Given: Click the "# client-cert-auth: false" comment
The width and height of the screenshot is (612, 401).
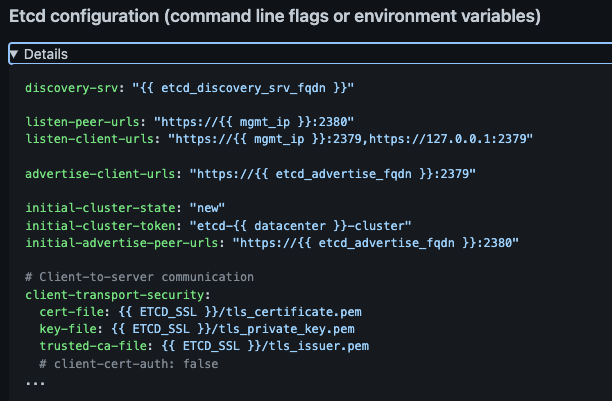Looking at the screenshot, I should tap(129, 364).
